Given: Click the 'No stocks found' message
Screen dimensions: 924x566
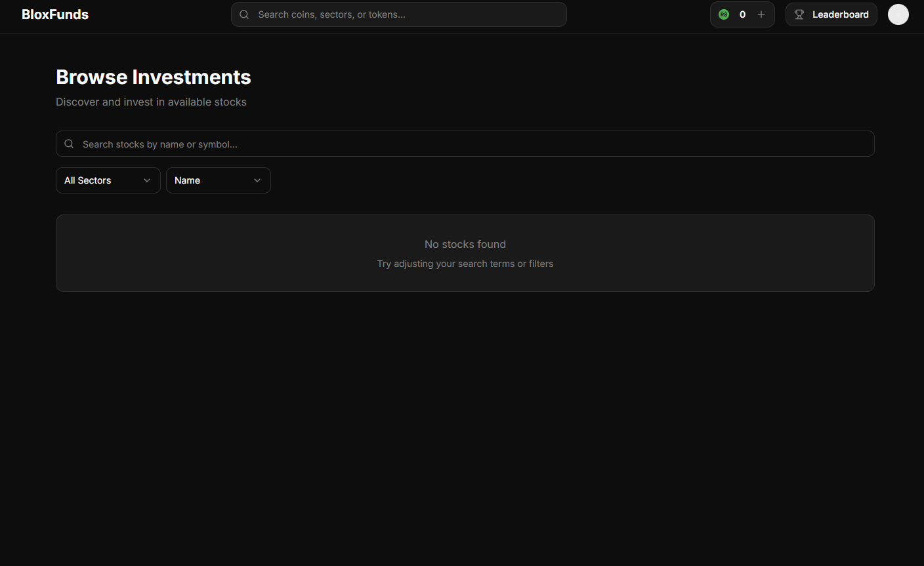Looking at the screenshot, I should coord(465,244).
